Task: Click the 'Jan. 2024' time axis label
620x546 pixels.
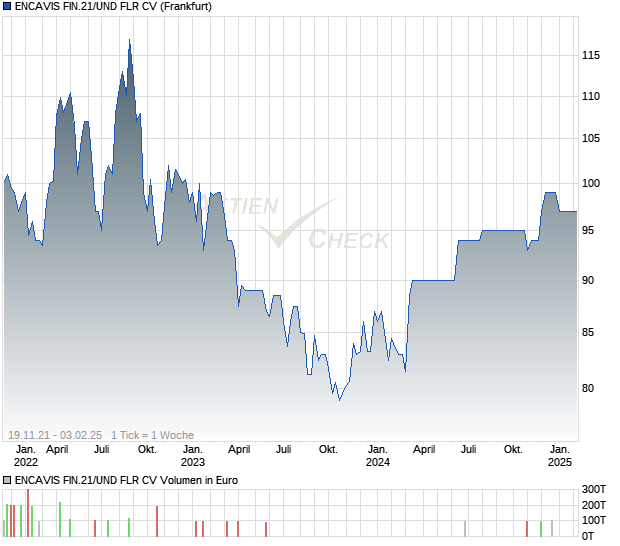Action: coord(378,455)
